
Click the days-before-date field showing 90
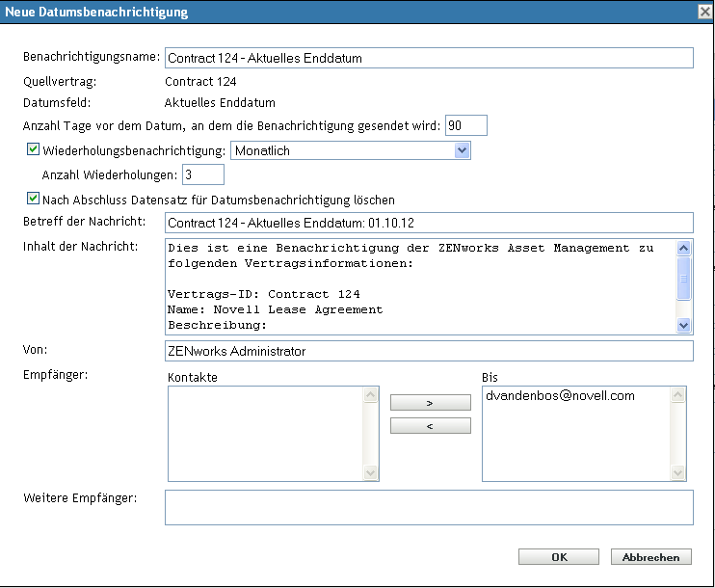467,125
